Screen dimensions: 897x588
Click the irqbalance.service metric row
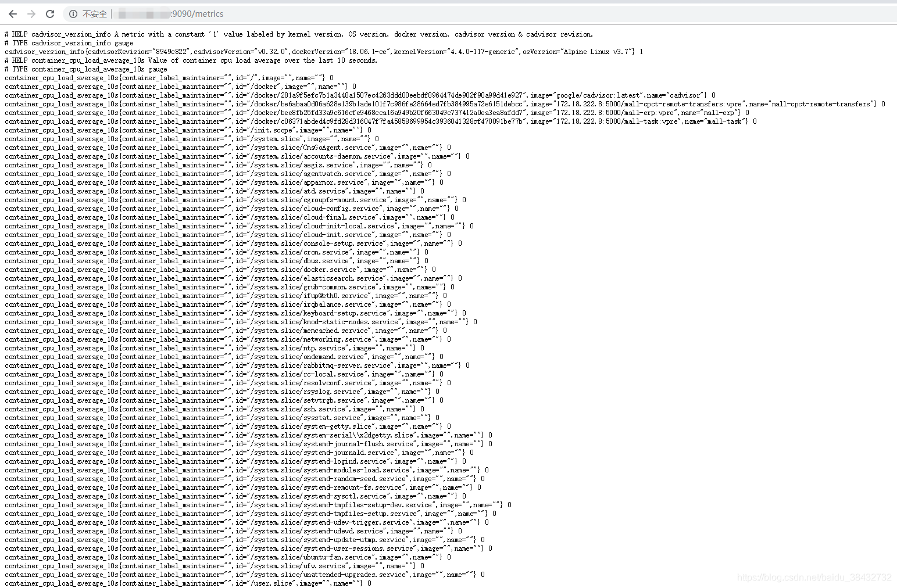pos(228,304)
